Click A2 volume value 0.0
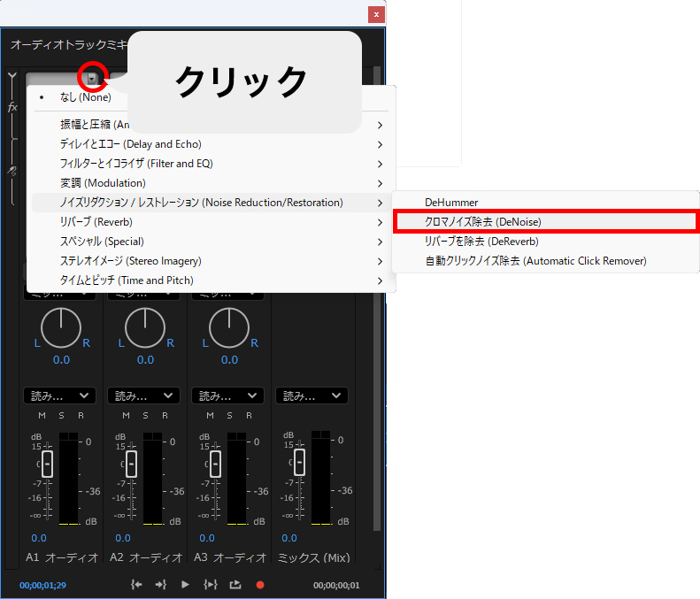700x599 pixels. (123, 538)
